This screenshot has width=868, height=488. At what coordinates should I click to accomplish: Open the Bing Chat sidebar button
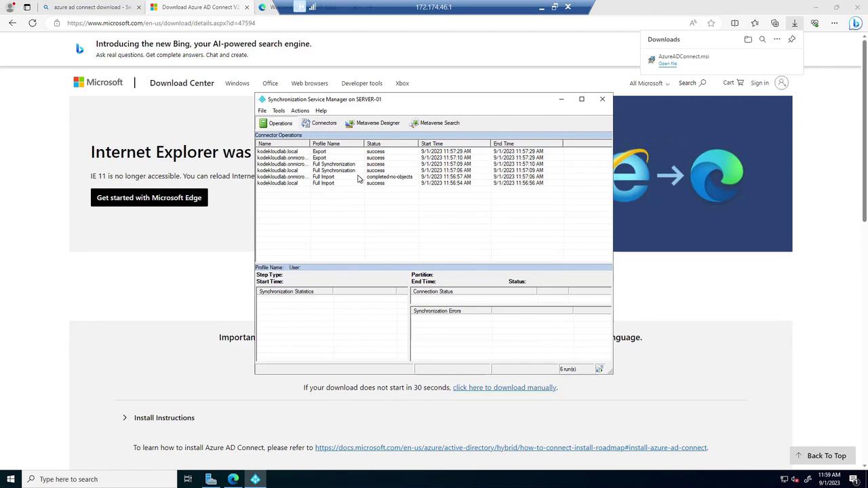click(856, 23)
